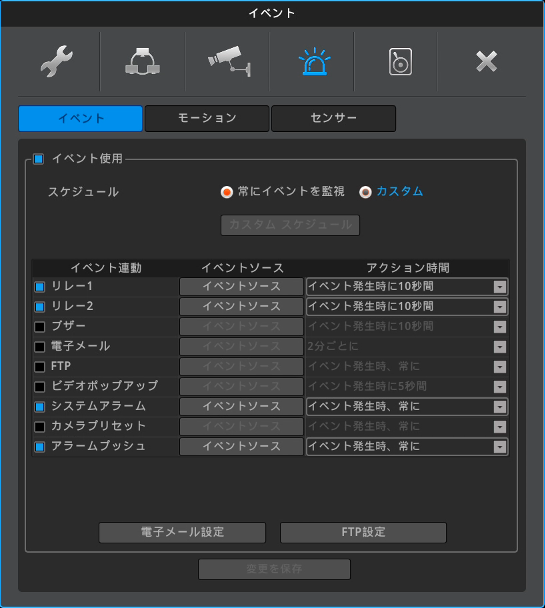545x608 pixels.
Task: Expand the システムアラーム action time dropdown
Action: [x=407, y=407]
